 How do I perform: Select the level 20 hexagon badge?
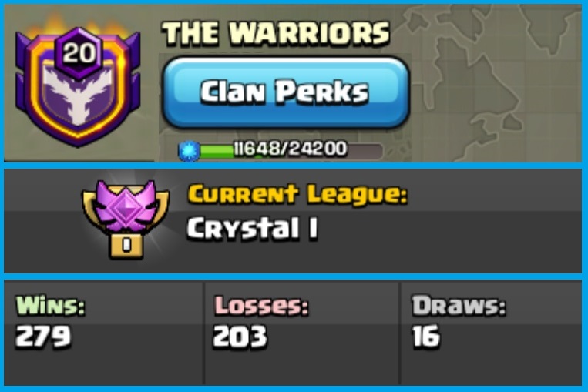click(79, 52)
